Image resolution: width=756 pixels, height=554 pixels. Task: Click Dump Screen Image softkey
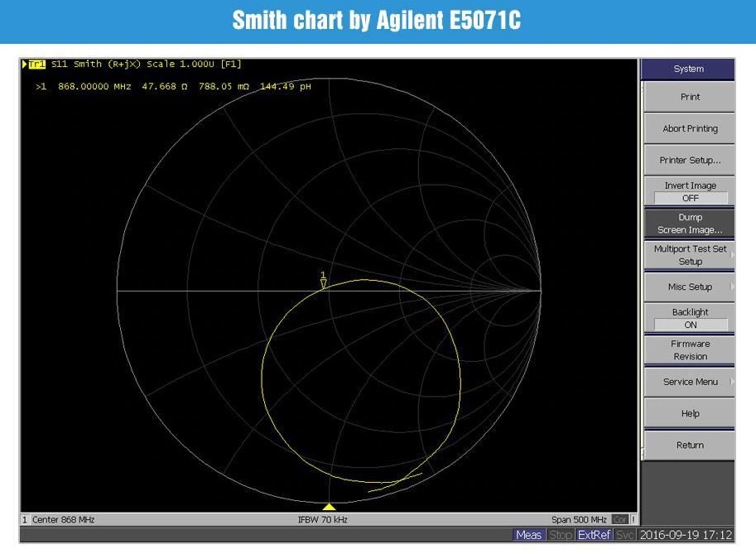[690, 224]
